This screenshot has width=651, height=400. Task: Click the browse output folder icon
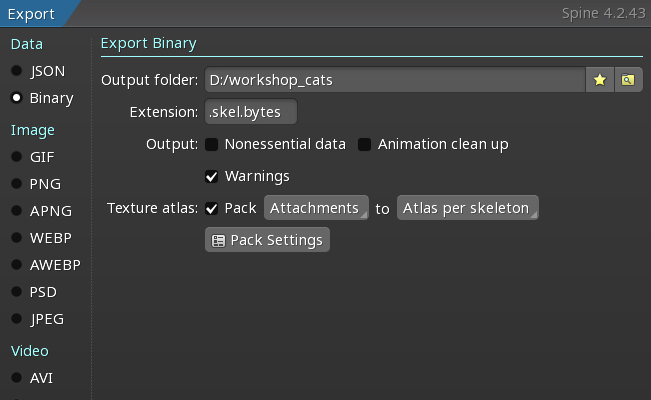point(627,80)
